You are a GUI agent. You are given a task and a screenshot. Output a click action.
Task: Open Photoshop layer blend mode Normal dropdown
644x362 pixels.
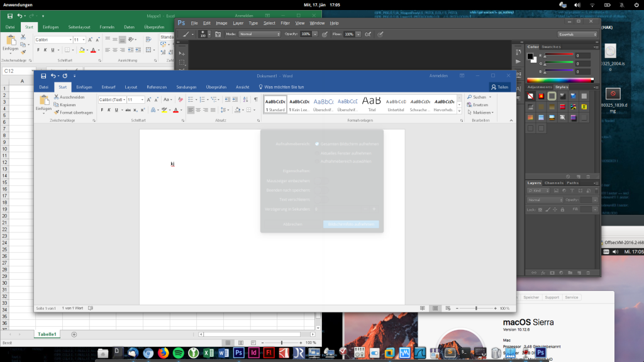[545, 200]
